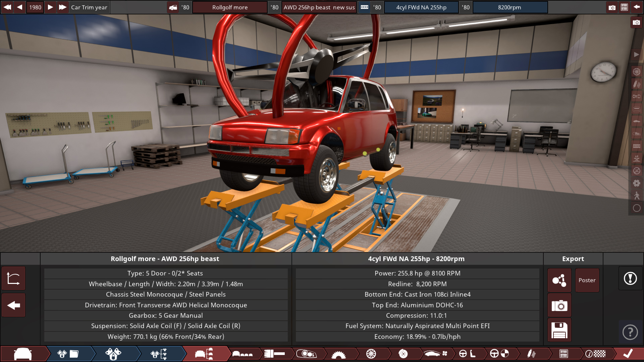The image size is (644, 362).
Task: Click the top-right back arrow icon
Action: tap(636, 7)
